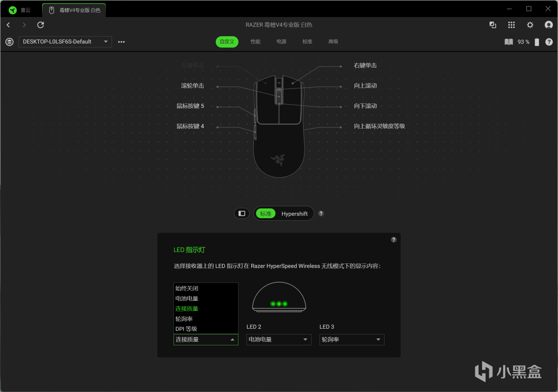Open the LED 指示灯 panel help icon
Screen dimensions: 558x392
coord(394,239)
